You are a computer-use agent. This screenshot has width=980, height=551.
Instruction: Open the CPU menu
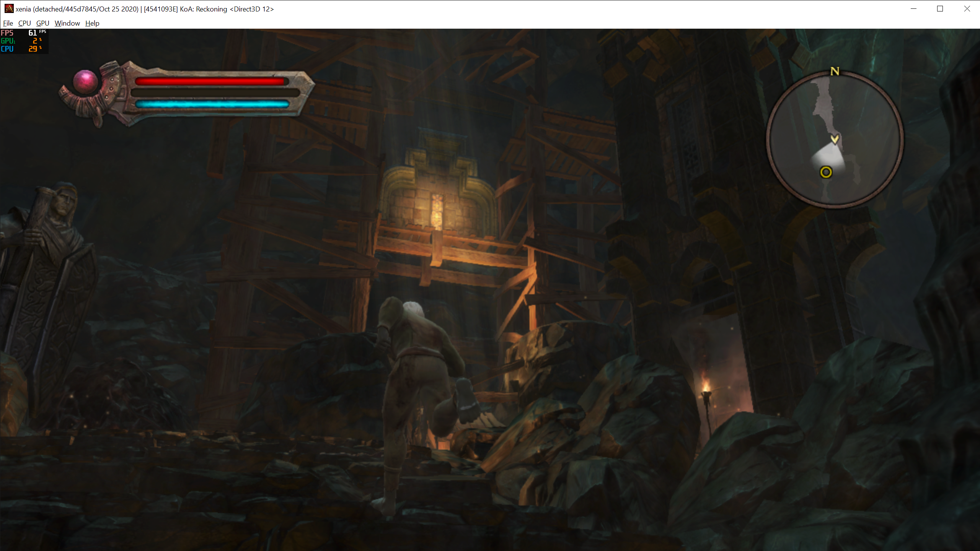click(24, 23)
